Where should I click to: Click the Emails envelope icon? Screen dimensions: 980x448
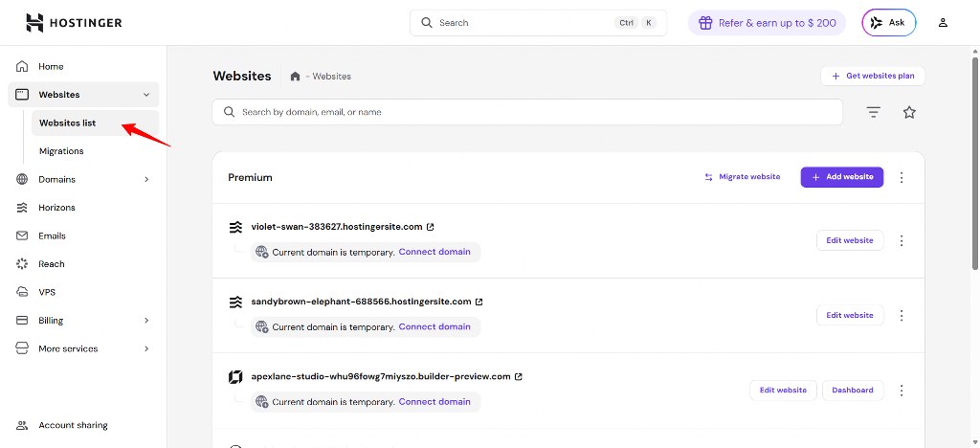(22, 235)
